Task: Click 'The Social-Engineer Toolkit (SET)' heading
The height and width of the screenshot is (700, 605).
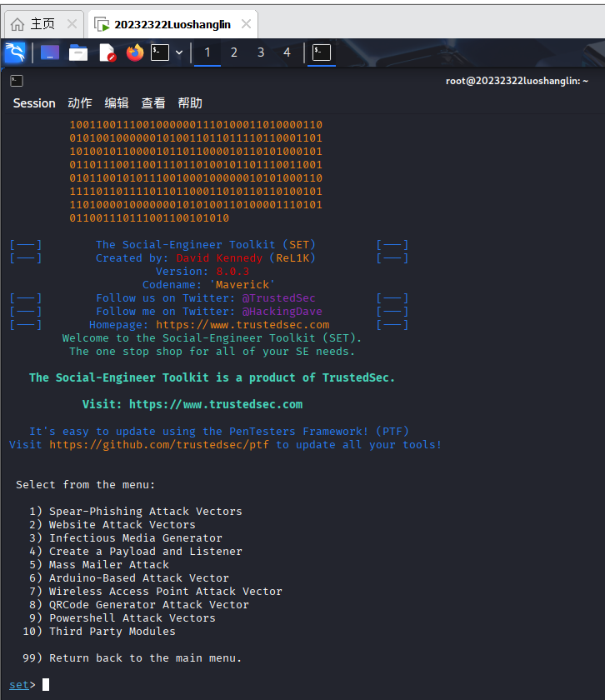Action: coord(205,245)
